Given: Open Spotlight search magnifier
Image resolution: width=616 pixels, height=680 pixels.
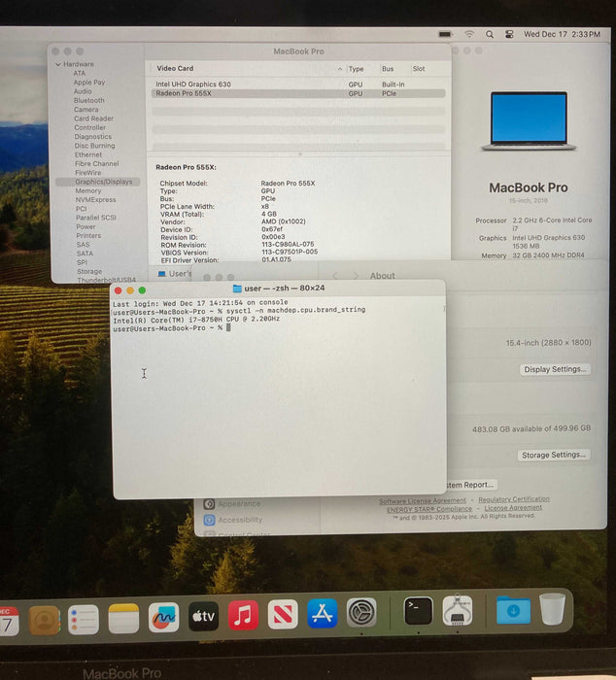Looking at the screenshot, I should point(490,34).
